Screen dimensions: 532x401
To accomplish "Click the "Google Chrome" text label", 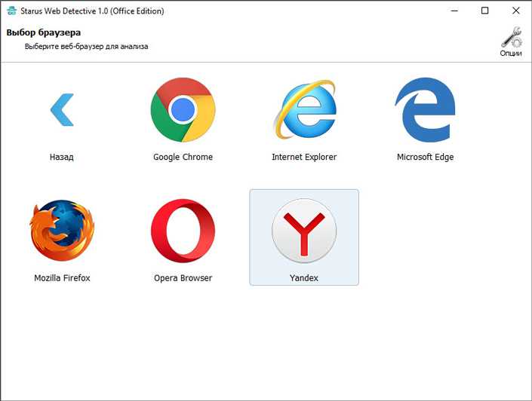I will tap(183, 157).
